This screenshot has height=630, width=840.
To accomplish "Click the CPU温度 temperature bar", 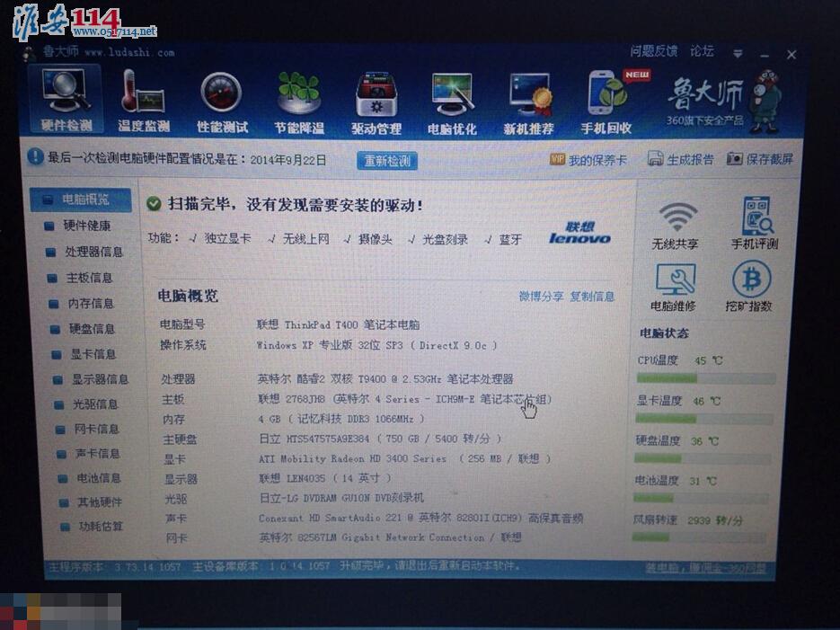I will (x=705, y=378).
